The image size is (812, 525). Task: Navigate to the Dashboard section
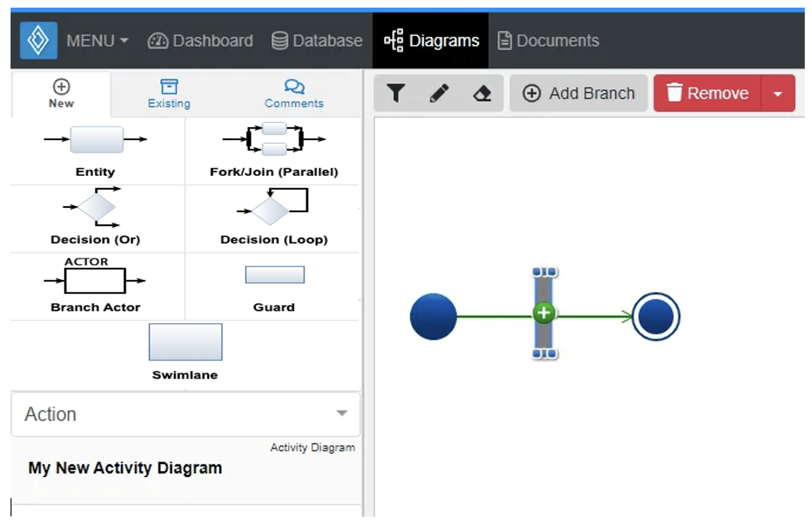click(x=200, y=41)
